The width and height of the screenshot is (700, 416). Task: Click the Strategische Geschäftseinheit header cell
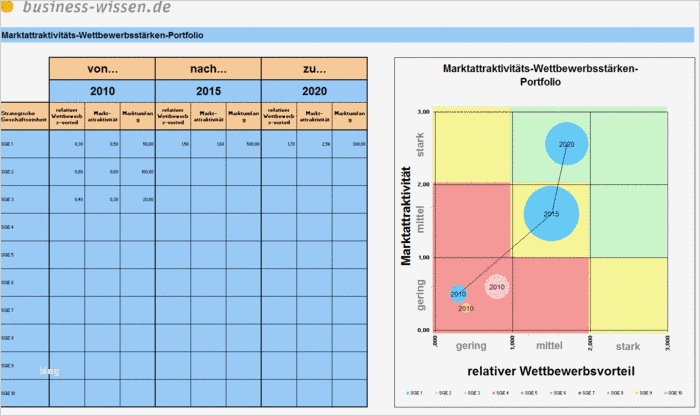pyautogui.click(x=25, y=116)
